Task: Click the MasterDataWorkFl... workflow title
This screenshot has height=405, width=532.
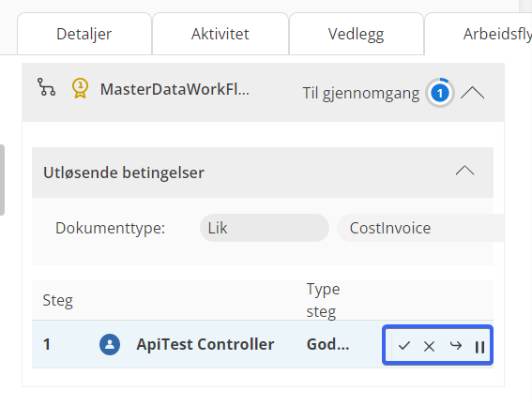Action: [x=175, y=89]
